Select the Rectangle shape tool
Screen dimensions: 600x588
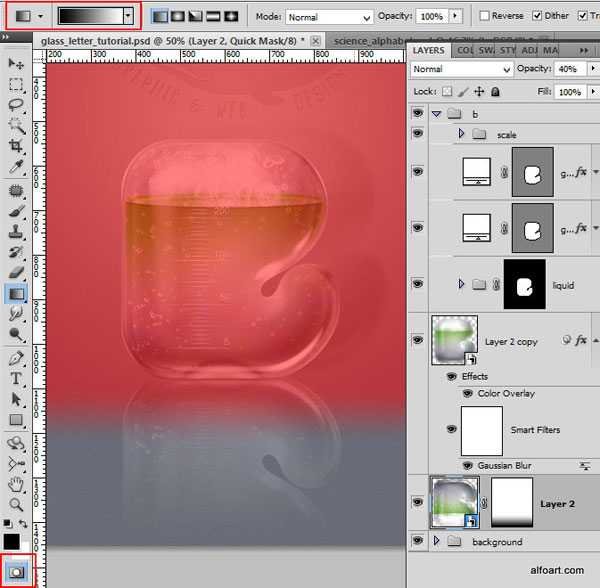(x=16, y=420)
